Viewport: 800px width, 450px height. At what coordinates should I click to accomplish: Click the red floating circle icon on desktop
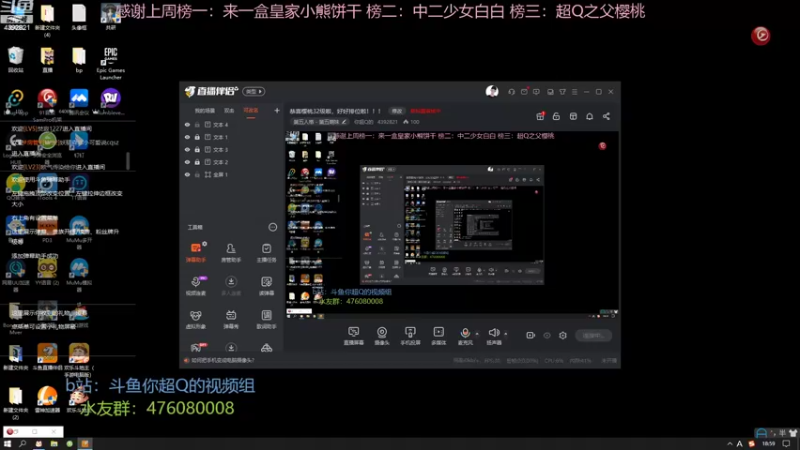pyautogui.click(x=761, y=35)
